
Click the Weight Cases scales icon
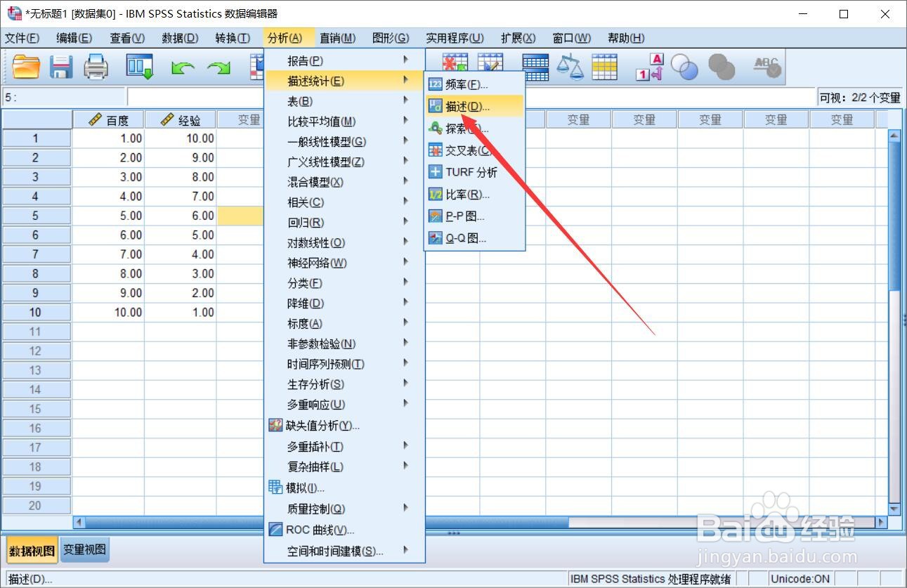click(x=570, y=67)
